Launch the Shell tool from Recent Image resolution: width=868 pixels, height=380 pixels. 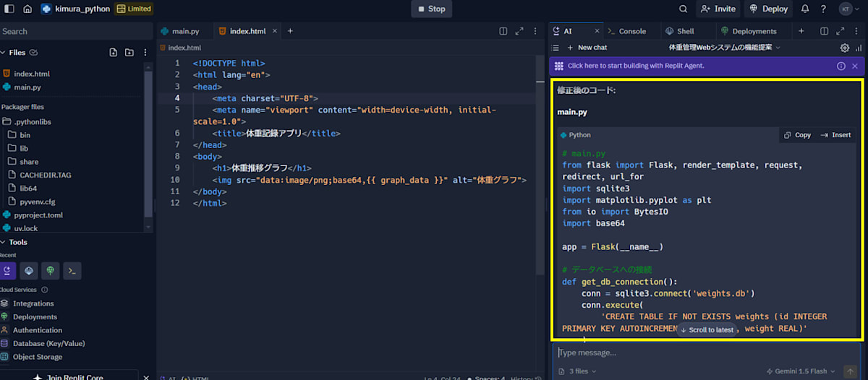point(28,271)
